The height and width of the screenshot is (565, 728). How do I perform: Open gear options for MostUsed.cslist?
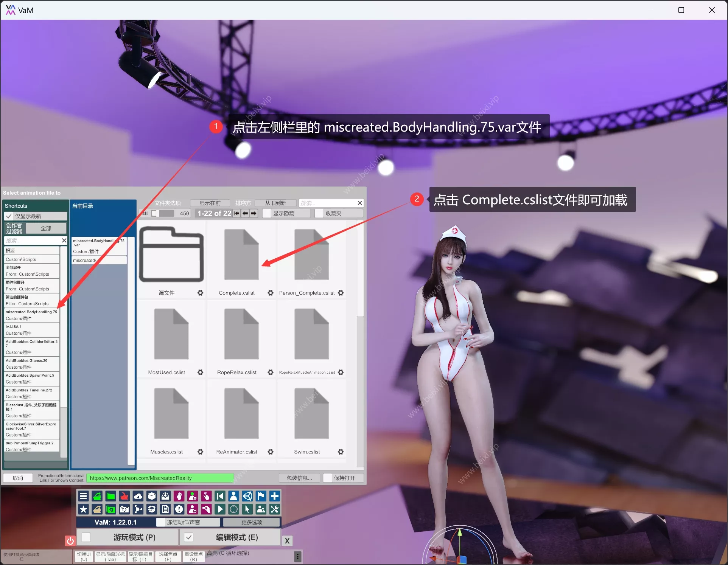[x=201, y=372]
